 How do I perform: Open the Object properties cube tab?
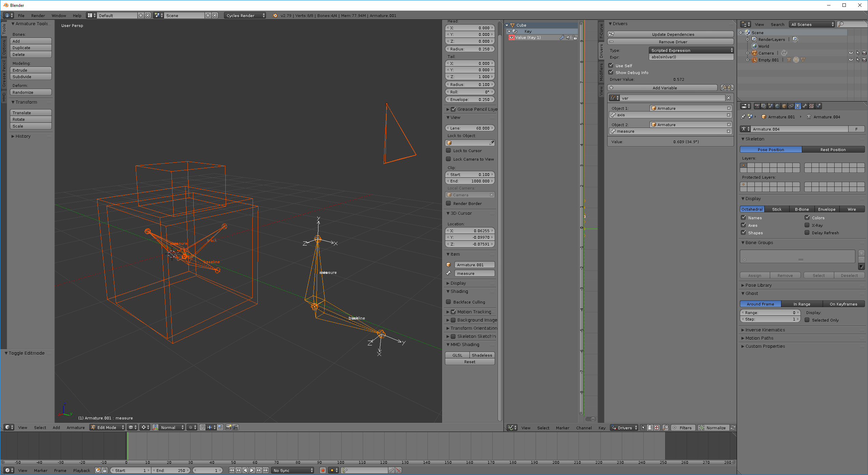pyautogui.click(x=784, y=106)
